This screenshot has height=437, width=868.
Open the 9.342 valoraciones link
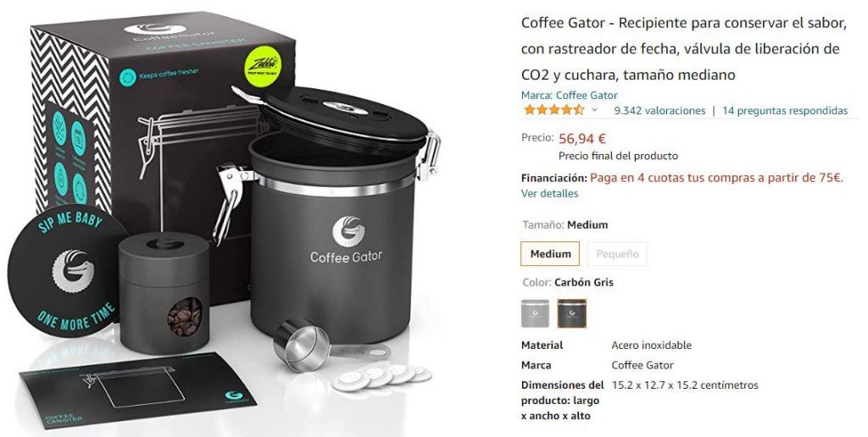pos(659,111)
